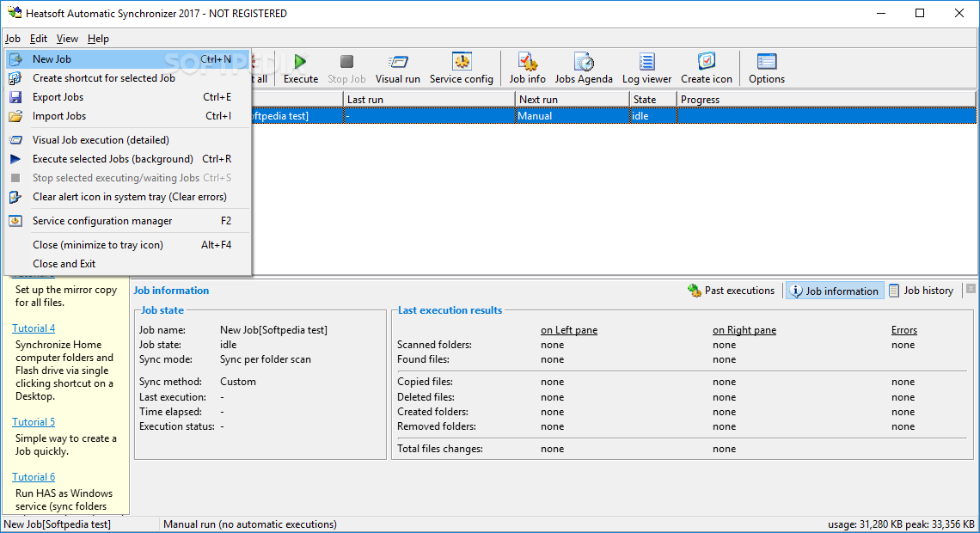Click the Errors column heading

904,330
